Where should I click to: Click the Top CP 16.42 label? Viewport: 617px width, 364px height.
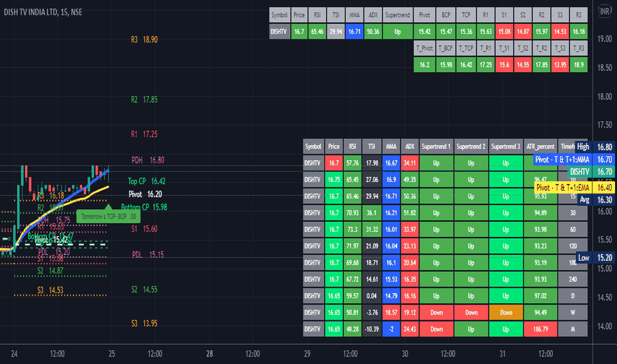(x=146, y=181)
